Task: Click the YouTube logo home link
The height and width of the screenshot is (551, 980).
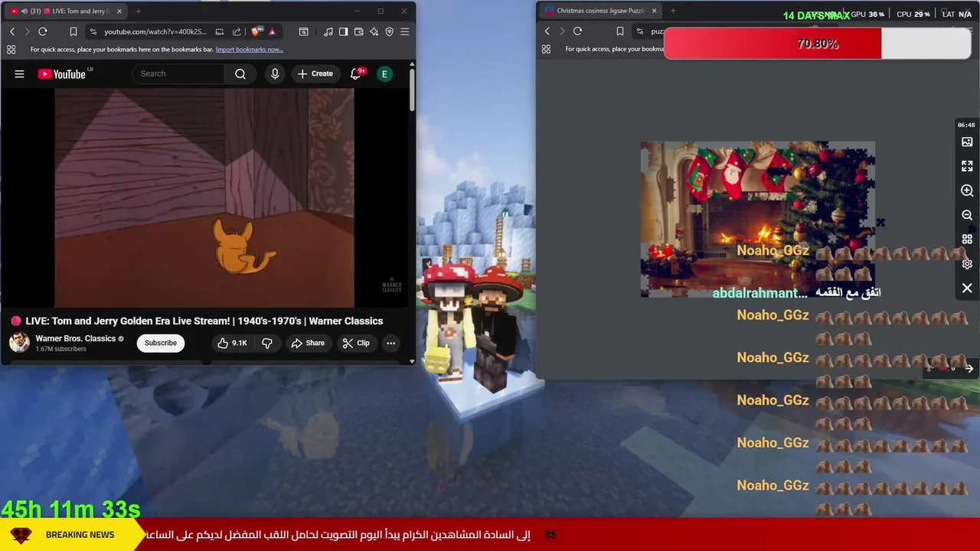Action: [63, 73]
